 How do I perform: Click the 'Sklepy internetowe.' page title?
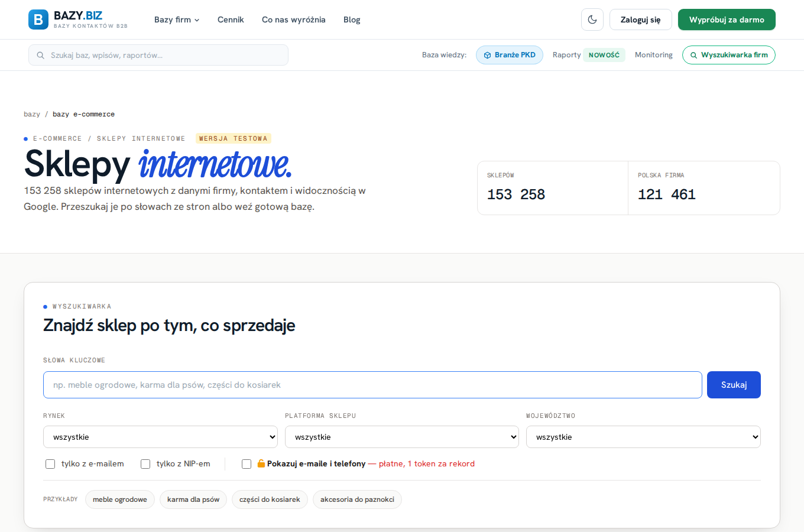(x=158, y=164)
